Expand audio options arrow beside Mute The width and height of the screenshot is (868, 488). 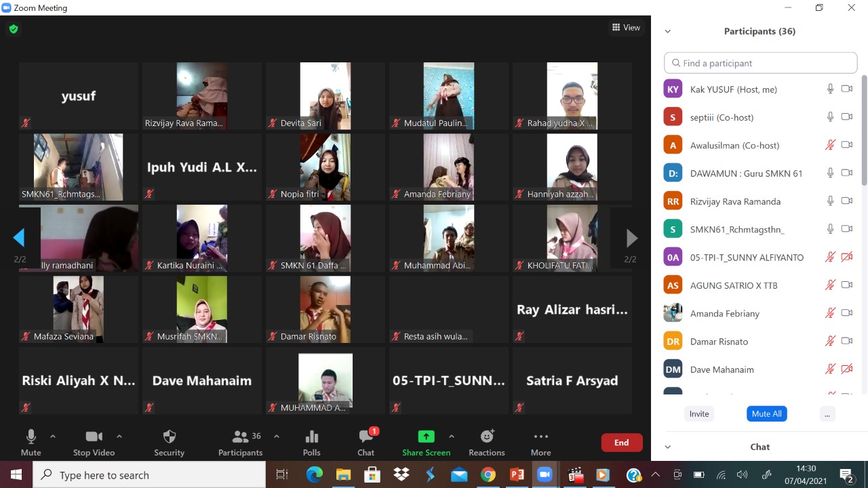(x=53, y=436)
